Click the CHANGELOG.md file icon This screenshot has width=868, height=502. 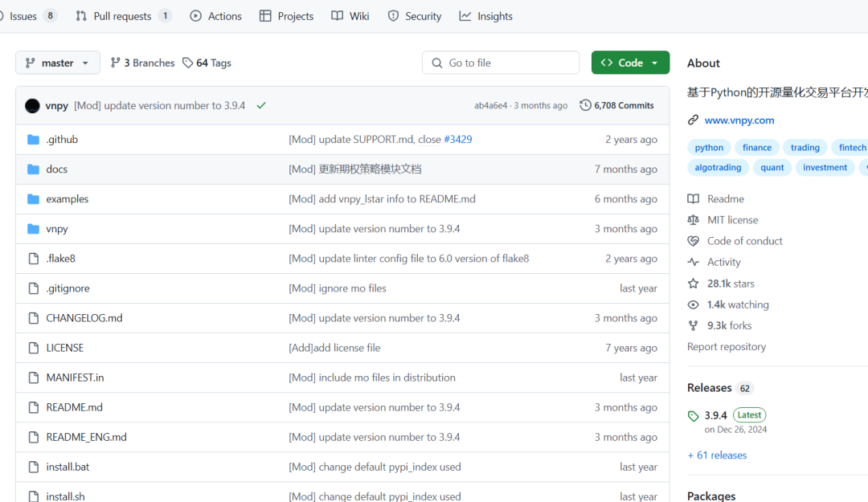[x=34, y=318]
